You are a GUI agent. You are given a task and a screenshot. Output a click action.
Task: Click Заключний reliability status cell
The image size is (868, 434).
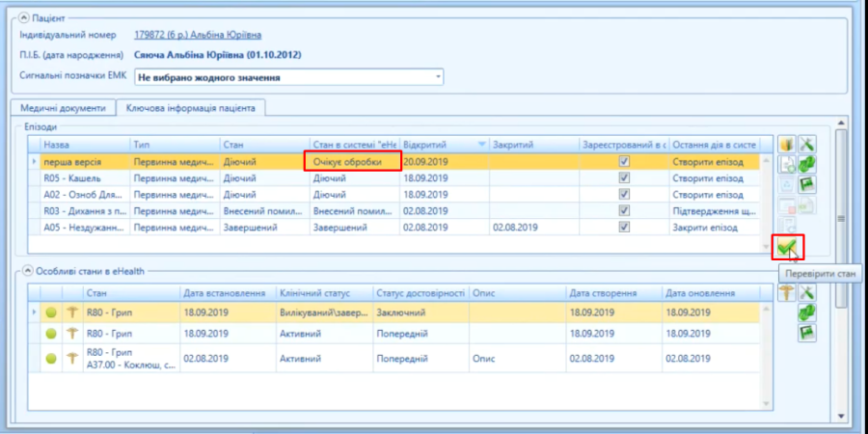point(420,312)
